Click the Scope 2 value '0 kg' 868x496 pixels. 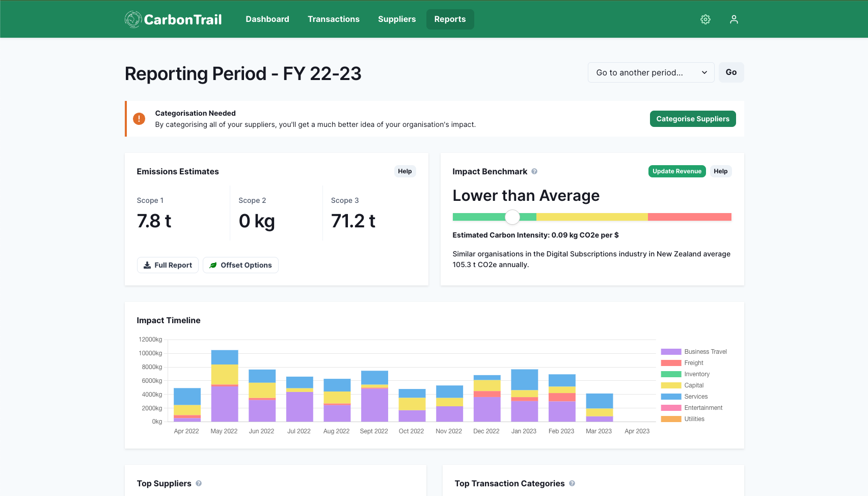click(257, 221)
